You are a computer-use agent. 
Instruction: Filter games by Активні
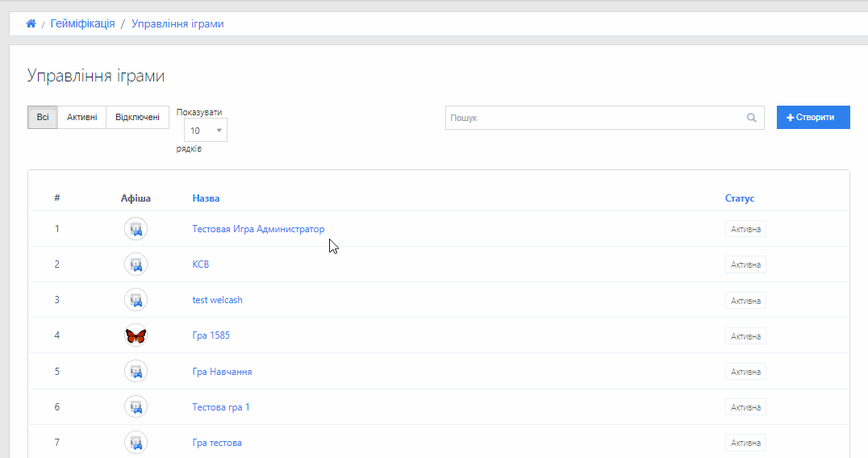(x=81, y=118)
